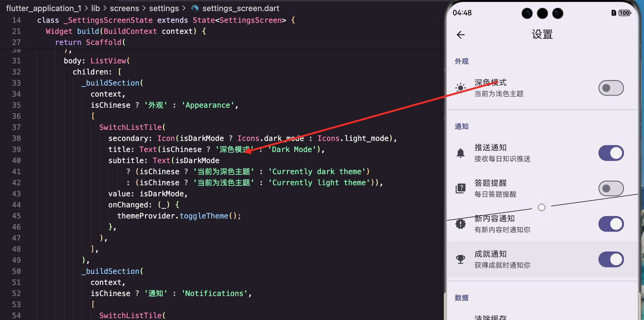Click the 成就通知 list tile title
This screenshot has height=320, width=644.
tap(491, 254)
